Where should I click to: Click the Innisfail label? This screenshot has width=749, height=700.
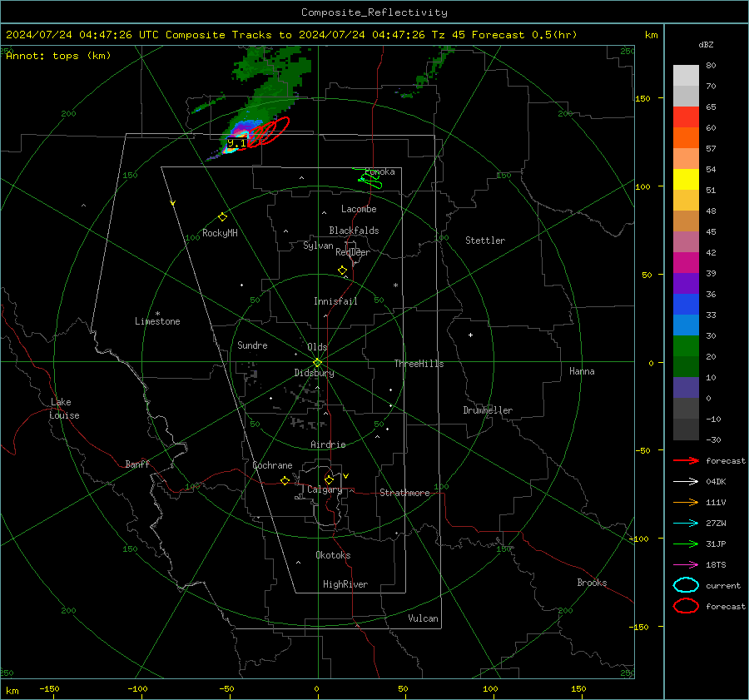click(335, 301)
